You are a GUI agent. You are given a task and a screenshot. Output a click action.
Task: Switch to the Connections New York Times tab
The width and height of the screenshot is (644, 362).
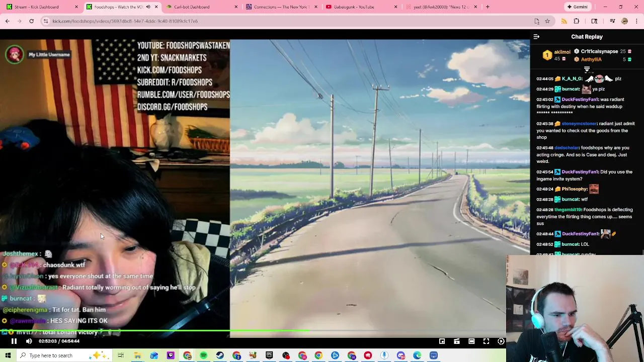pos(282,7)
